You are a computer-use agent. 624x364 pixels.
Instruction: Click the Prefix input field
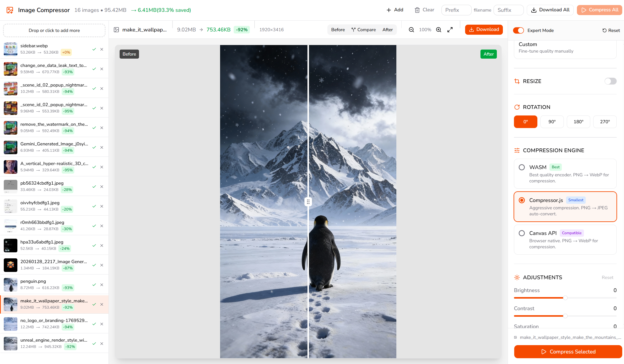(x=456, y=10)
